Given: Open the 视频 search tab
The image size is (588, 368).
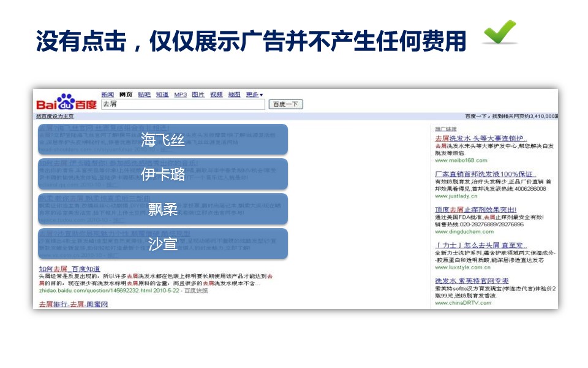Looking at the screenshot, I should [x=216, y=94].
